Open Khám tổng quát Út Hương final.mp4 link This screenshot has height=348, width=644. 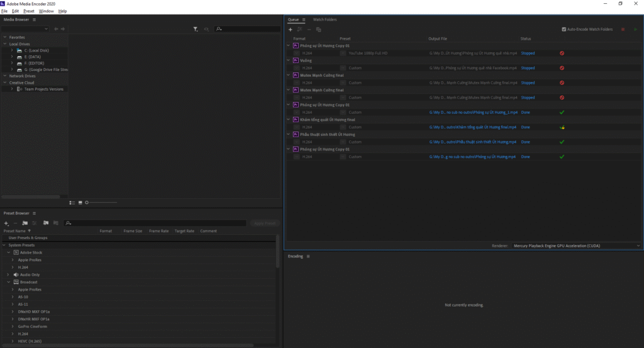tap(473, 127)
